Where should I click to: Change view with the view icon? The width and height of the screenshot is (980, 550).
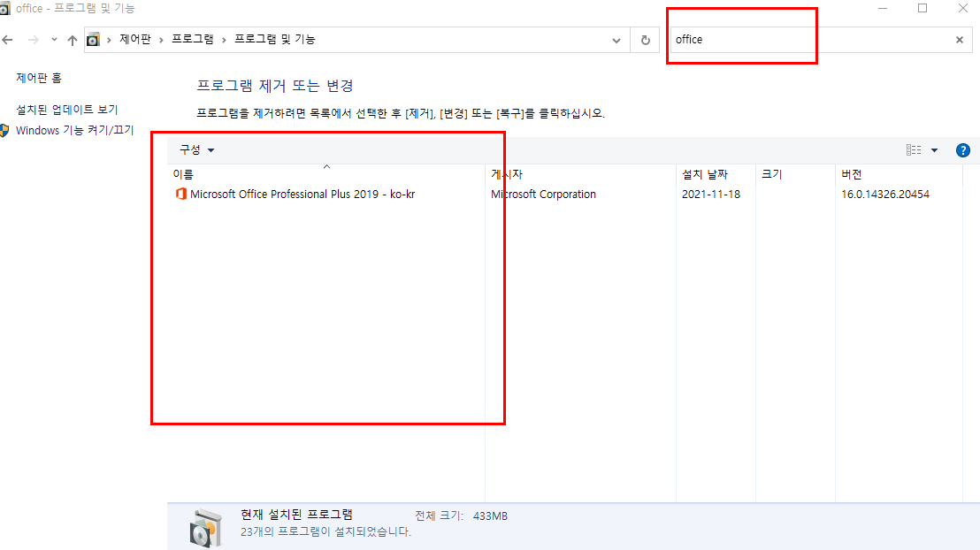point(913,150)
